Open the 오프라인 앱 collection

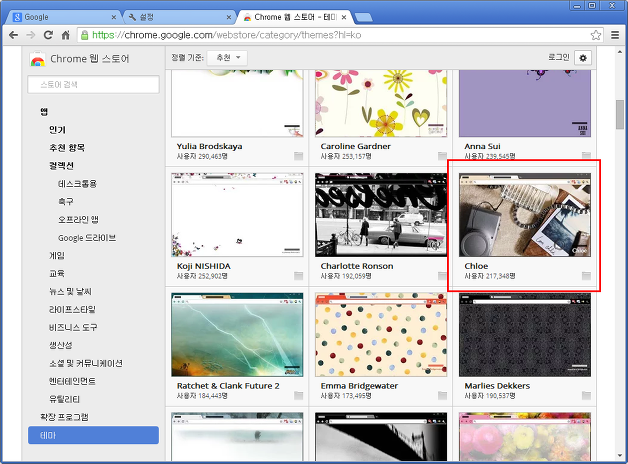(x=78, y=219)
